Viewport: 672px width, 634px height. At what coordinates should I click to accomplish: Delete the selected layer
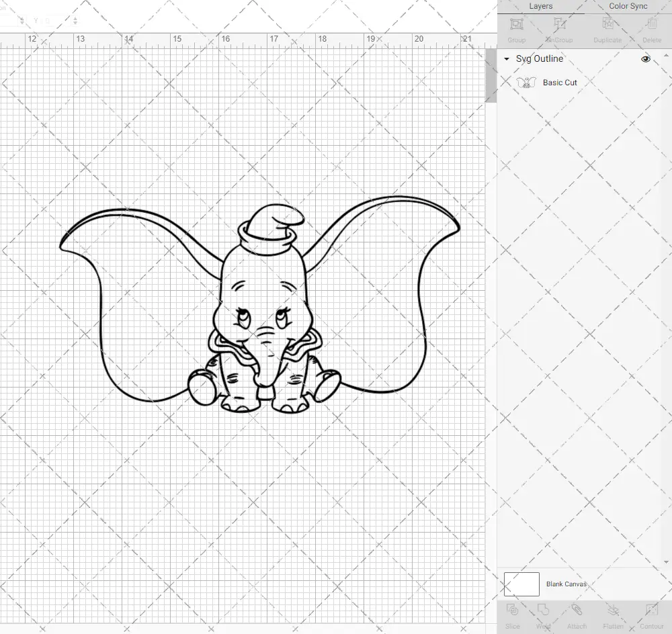point(650,30)
